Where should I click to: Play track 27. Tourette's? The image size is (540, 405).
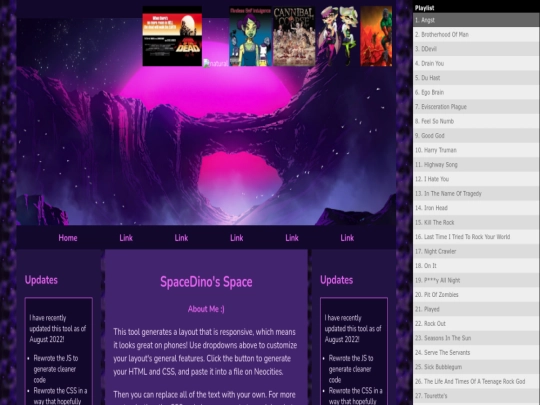click(x=476, y=396)
